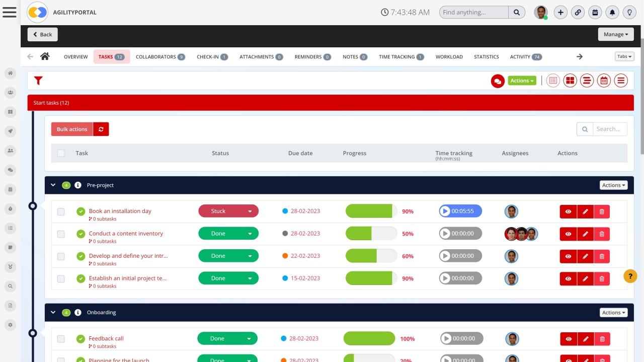Start the timer for 'Feedback call'
Screen dimensions: 644x362
[446, 339]
